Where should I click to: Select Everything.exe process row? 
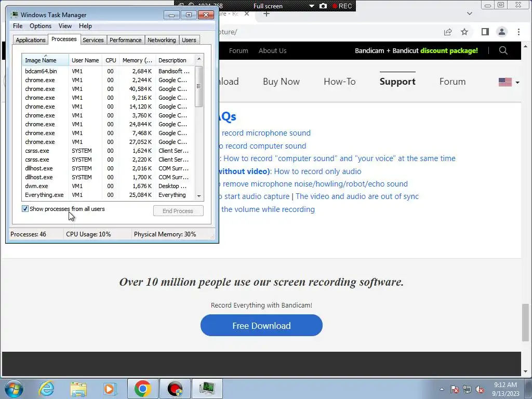(x=109, y=195)
